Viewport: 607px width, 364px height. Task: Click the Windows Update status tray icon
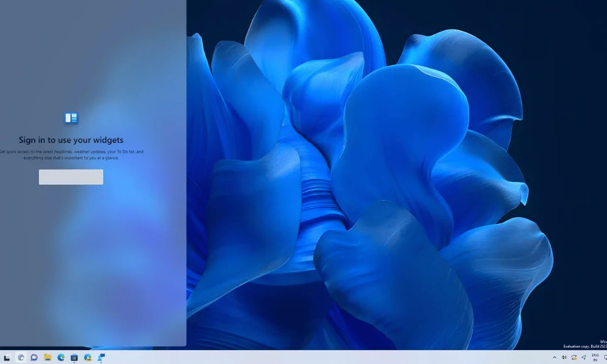click(x=574, y=357)
